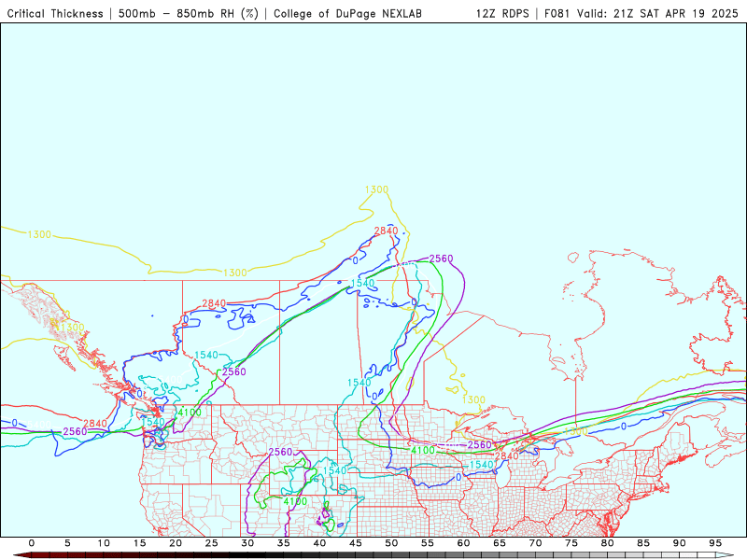Click the 30 tick on the color scale
Viewport: 747px width, 560px height.
247,543
